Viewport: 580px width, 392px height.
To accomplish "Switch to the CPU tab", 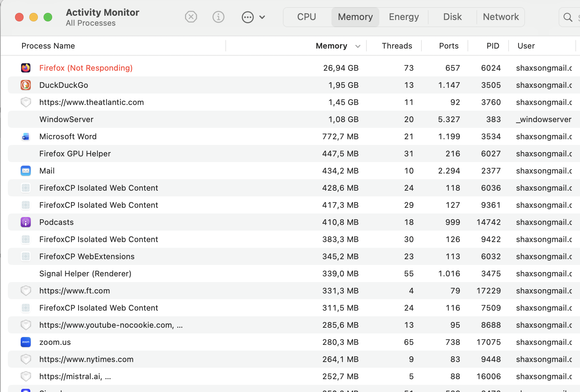I will pos(306,17).
